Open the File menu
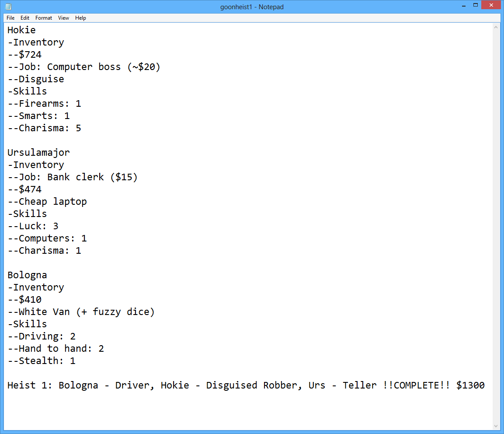504x434 pixels. (10, 18)
